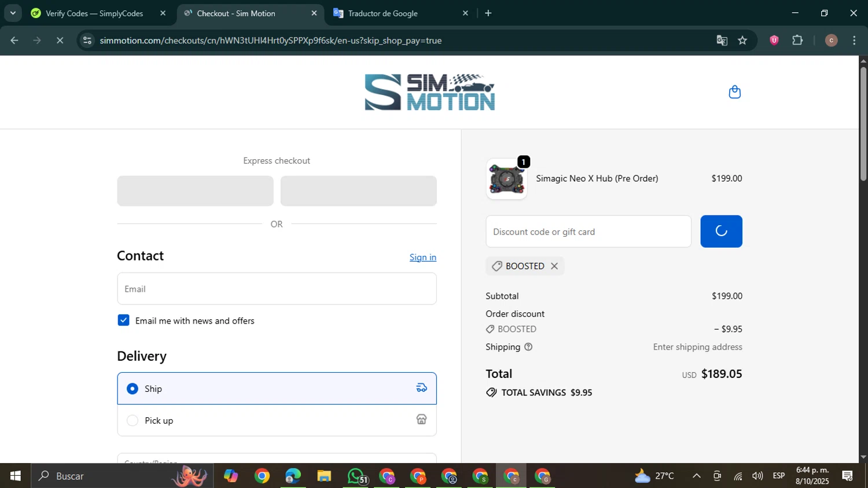Screen dimensions: 868x488
Task: Close the Traductor de Google tab
Action: [465, 13]
